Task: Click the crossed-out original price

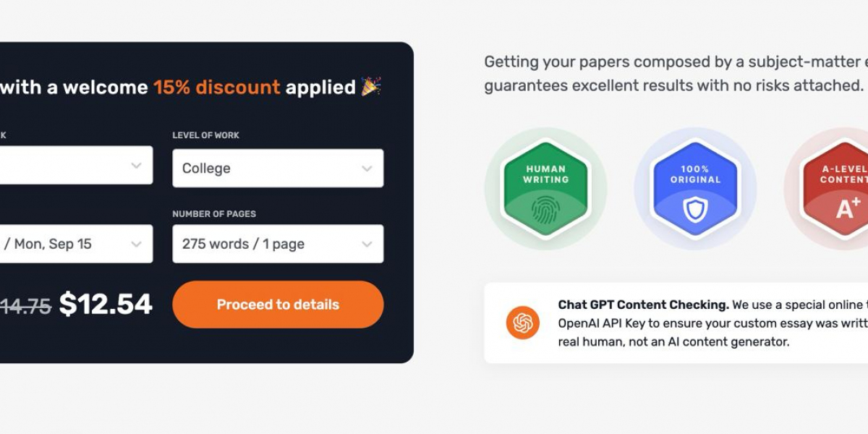Action: (x=26, y=307)
